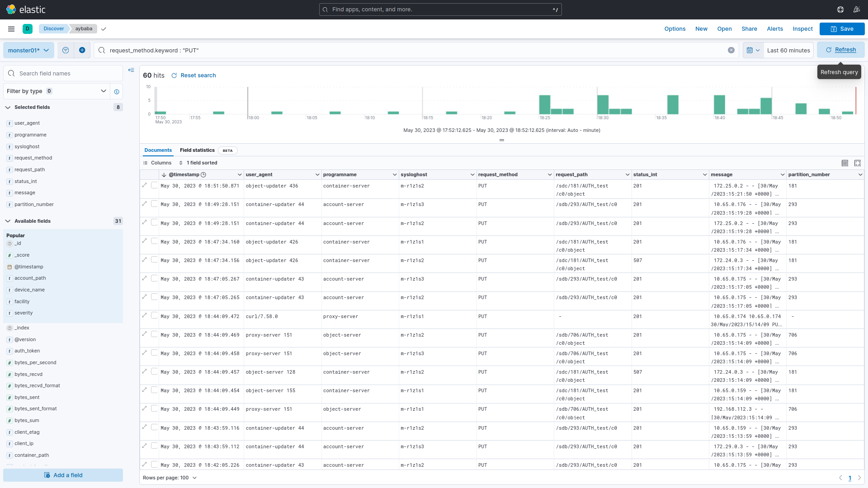Expand the Filter by type dropdown
Viewport: 868px width, 488px height.
[x=57, y=91]
